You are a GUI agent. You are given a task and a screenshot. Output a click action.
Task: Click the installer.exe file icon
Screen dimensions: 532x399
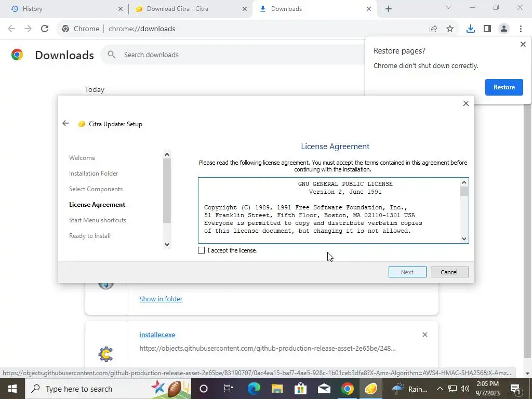[106, 354]
